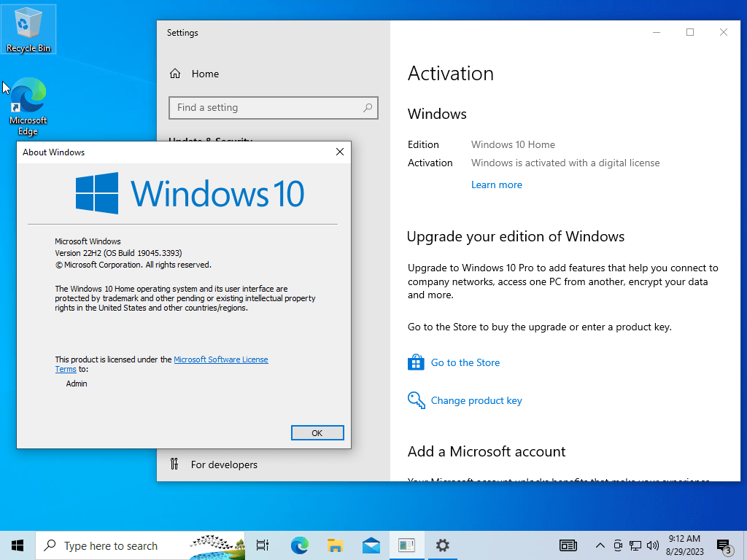
Task: Close the Settings window
Action: 723,32
